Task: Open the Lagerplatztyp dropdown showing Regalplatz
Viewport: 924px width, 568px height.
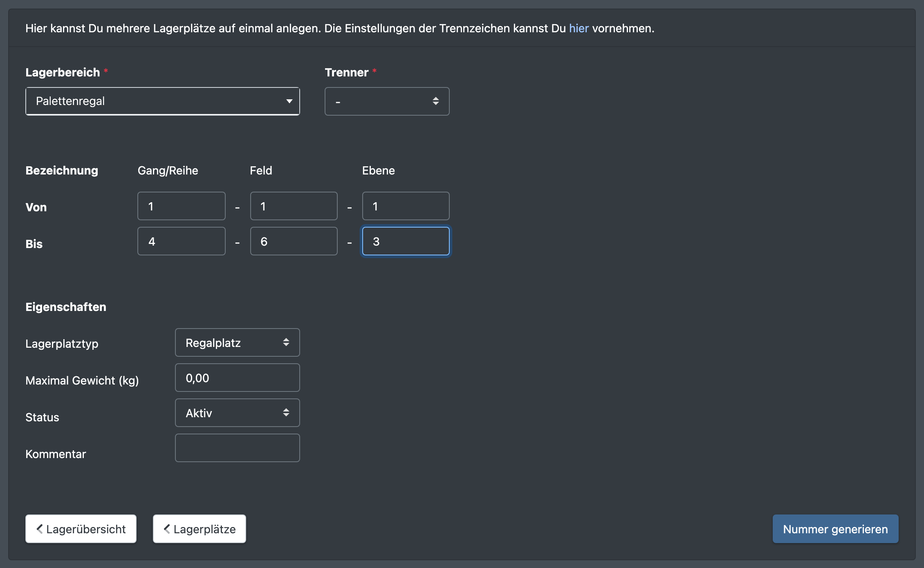Action: (237, 342)
